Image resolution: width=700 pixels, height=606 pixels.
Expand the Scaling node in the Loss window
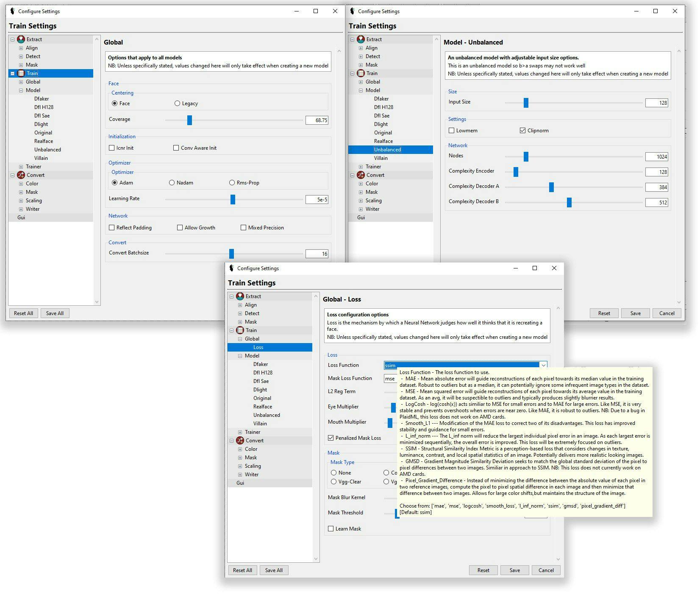click(x=240, y=466)
